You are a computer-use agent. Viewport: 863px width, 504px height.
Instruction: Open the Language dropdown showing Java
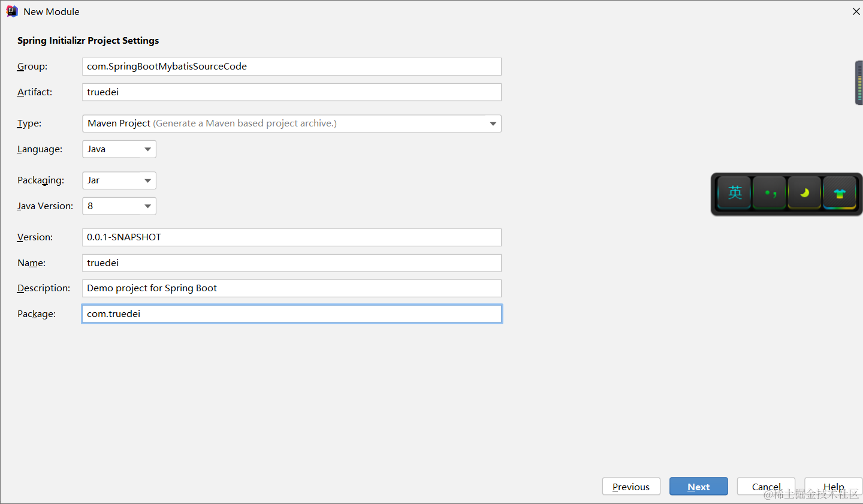(x=119, y=149)
